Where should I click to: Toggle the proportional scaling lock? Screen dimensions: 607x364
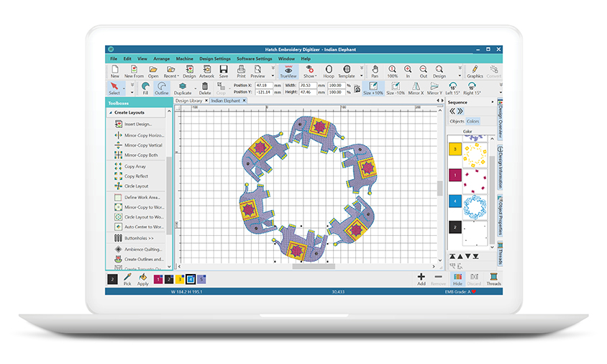[x=357, y=89]
